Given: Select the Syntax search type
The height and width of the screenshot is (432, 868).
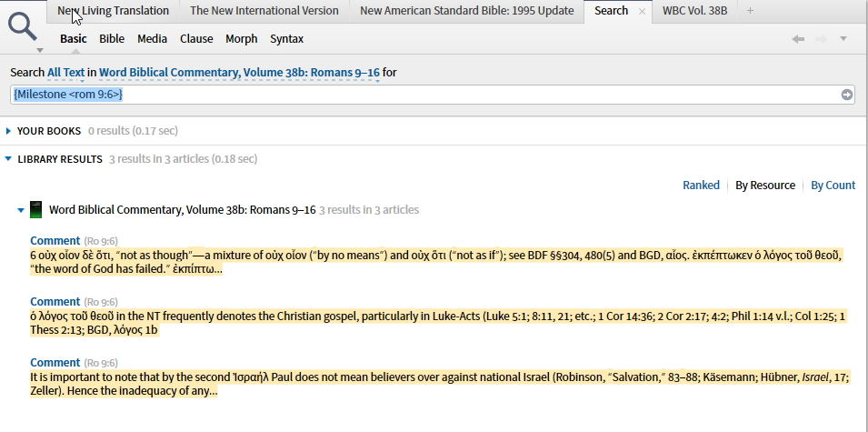Looking at the screenshot, I should coord(286,39).
